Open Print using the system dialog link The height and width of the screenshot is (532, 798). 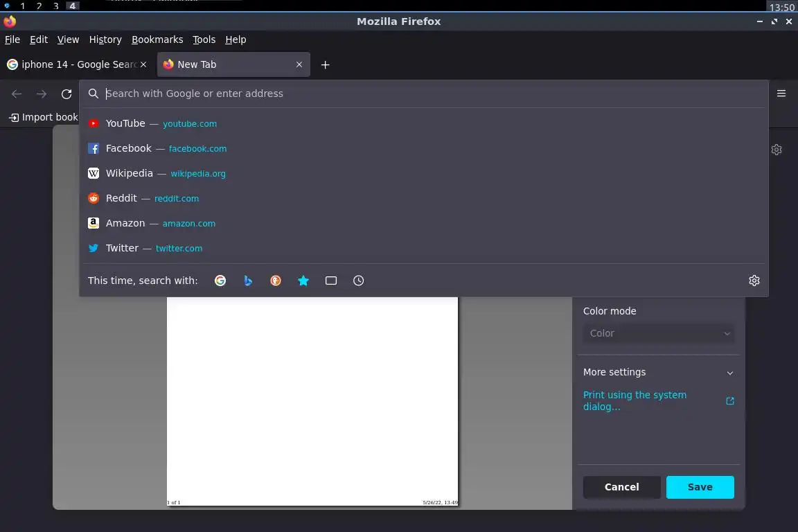pyautogui.click(x=635, y=400)
